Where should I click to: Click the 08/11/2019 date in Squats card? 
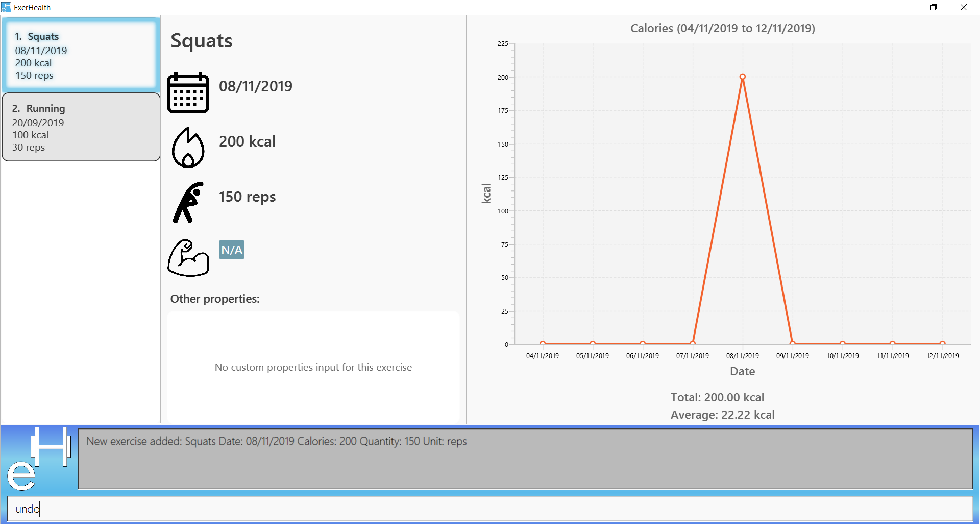41,51
